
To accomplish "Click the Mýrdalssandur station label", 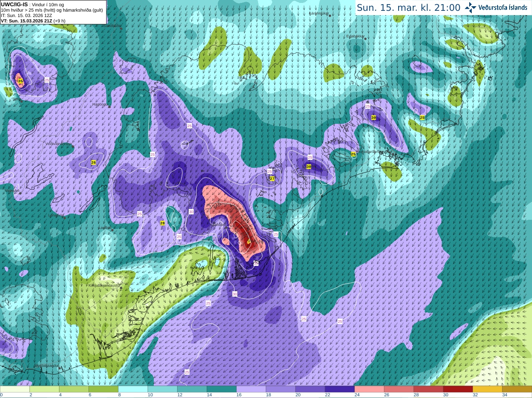I will click(x=47, y=366).
